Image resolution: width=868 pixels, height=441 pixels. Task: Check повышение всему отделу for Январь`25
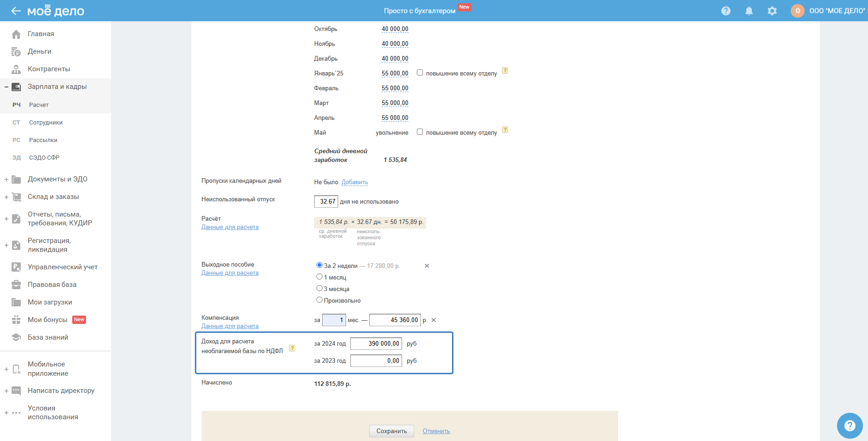tap(420, 73)
